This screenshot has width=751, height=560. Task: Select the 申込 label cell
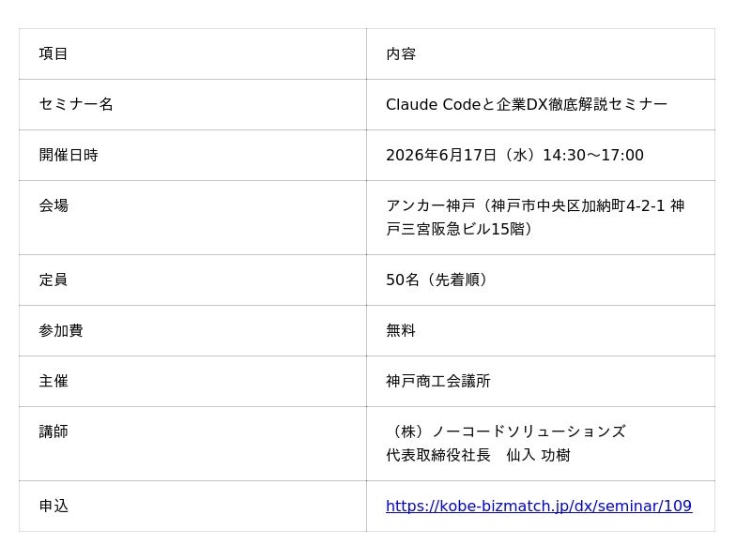click(54, 507)
